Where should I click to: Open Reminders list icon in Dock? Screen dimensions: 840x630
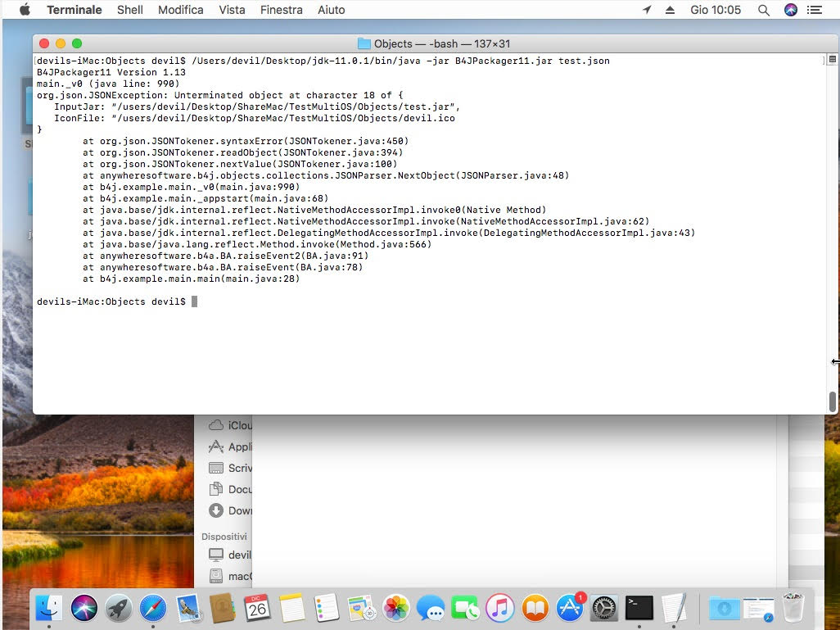(326, 608)
